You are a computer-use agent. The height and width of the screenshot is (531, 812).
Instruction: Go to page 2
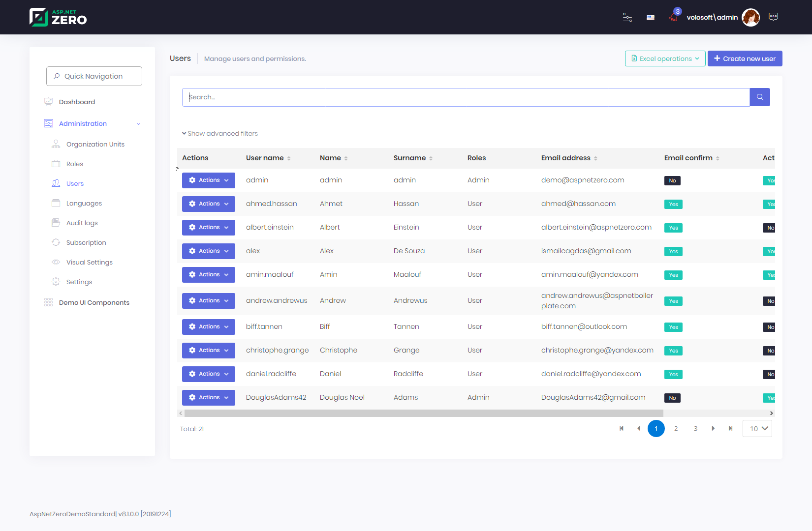(x=676, y=429)
